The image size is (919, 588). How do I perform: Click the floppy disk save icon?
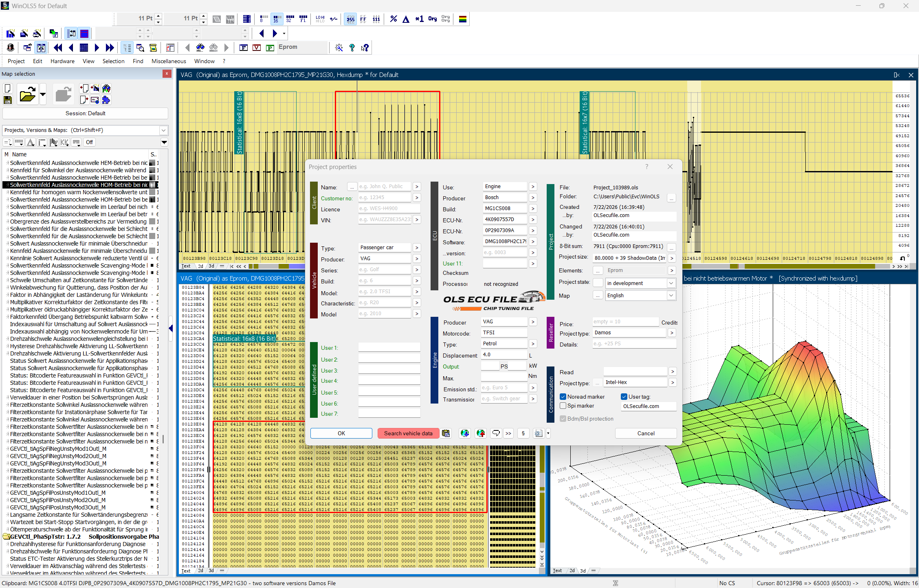[8, 100]
